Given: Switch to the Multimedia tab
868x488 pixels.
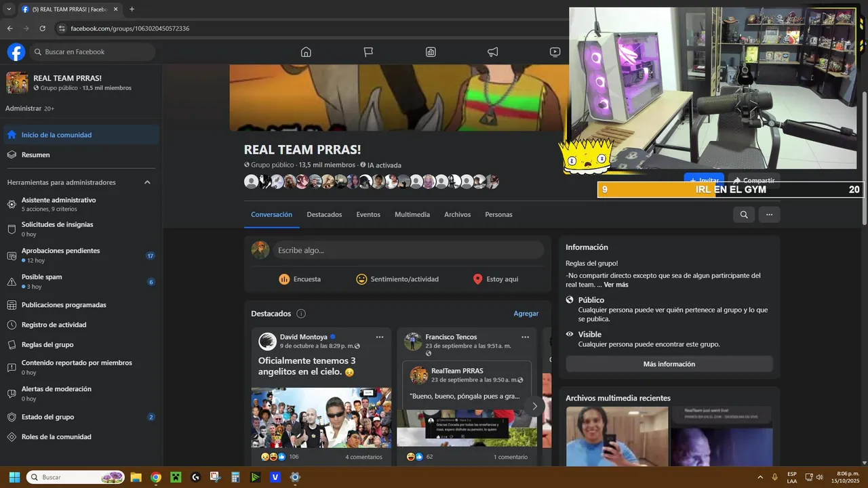Looking at the screenshot, I should pyautogui.click(x=412, y=215).
